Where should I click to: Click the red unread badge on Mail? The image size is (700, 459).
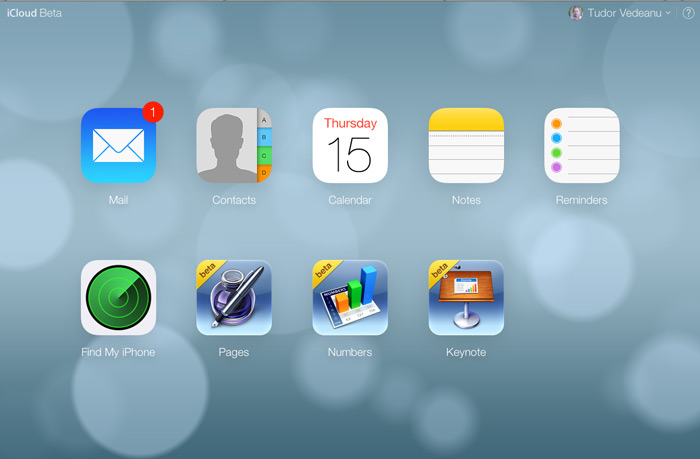(x=153, y=112)
